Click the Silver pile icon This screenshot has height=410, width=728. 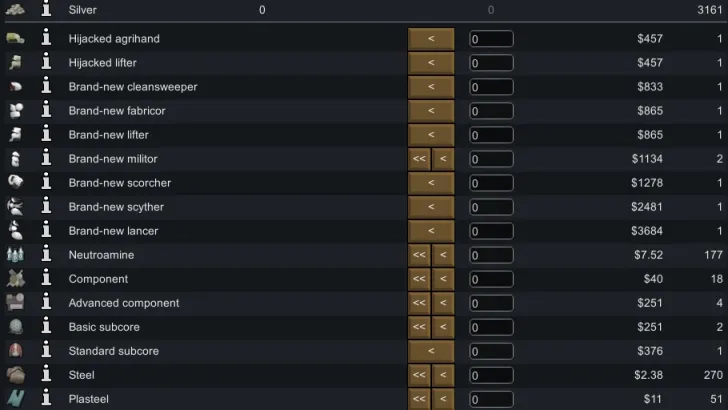click(15, 9)
